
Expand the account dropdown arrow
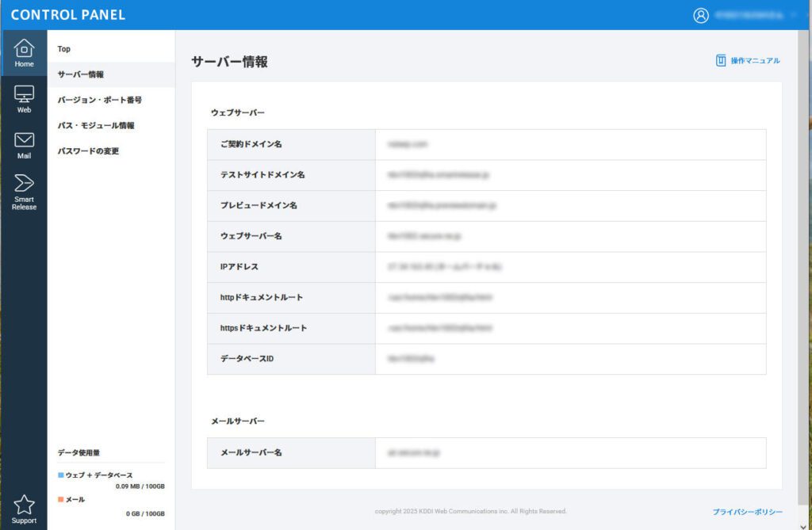(x=793, y=15)
